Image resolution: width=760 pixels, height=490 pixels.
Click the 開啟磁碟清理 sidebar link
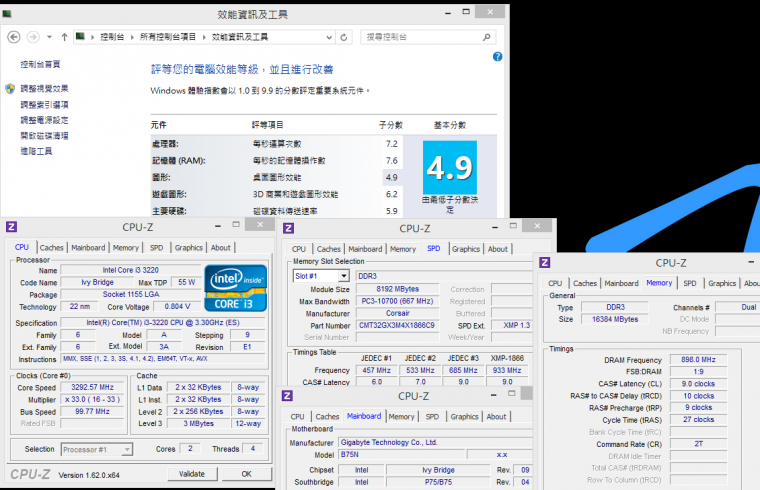pyautogui.click(x=45, y=135)
